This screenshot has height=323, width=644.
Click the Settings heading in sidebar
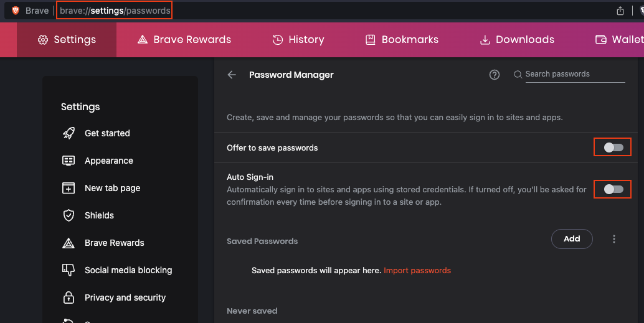point(80,106)
